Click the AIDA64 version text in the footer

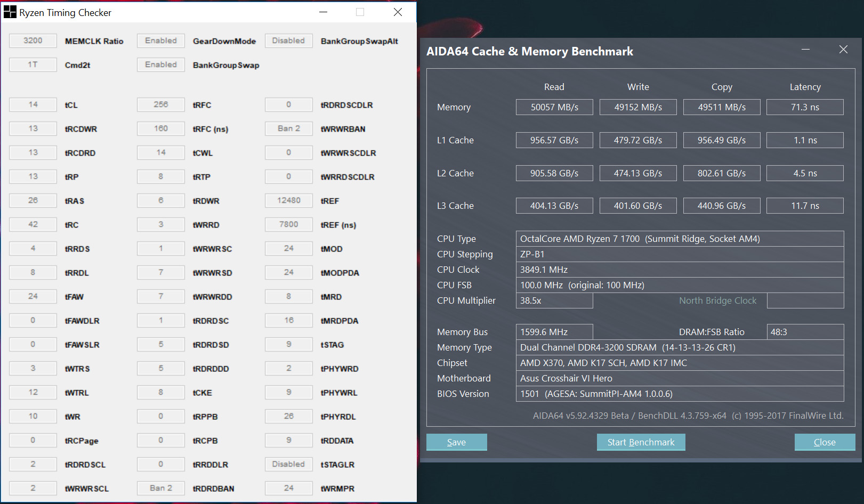click(688, 416)
